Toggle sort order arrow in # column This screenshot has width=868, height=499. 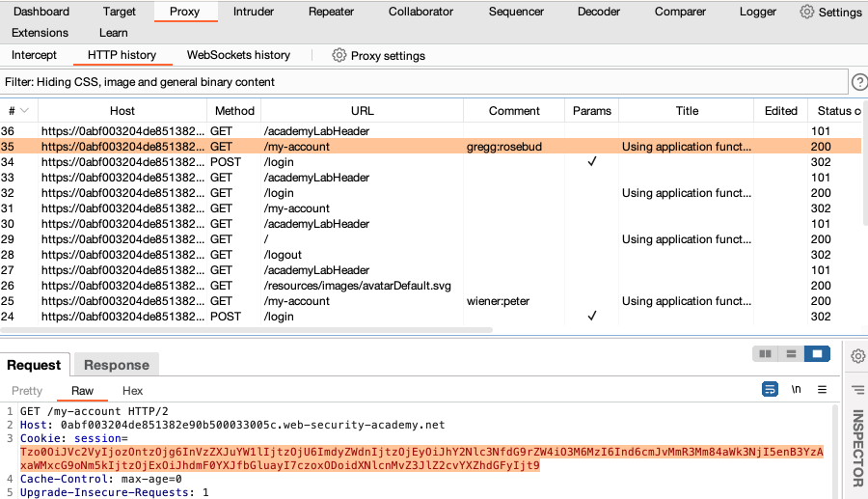coord(24,111)
